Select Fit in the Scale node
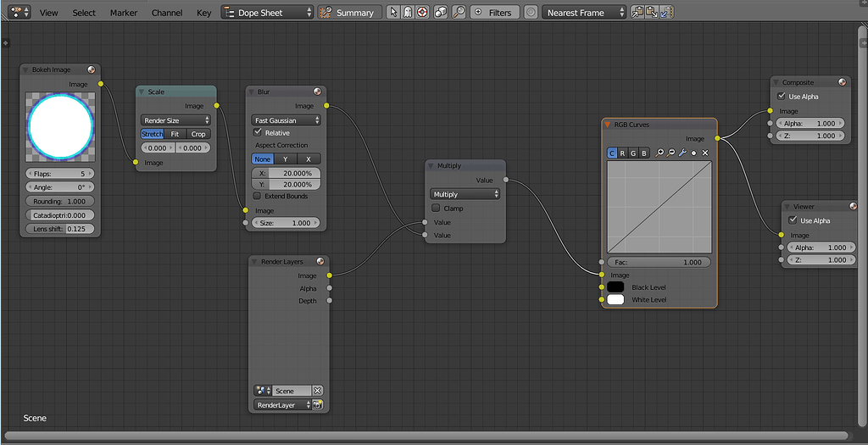The height and width of the screenshot is (445, 868). point(175,134)
